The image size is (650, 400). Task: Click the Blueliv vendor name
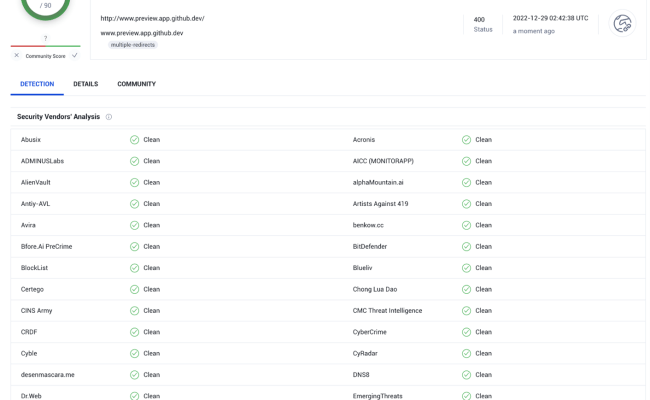[362, 268]
